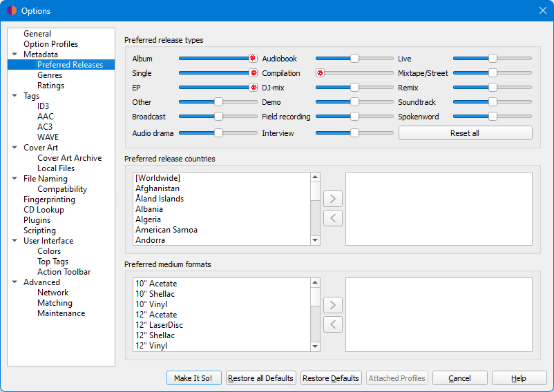Remove medium format with left arrow button
554x392 pixels.
tap(333, 324)
